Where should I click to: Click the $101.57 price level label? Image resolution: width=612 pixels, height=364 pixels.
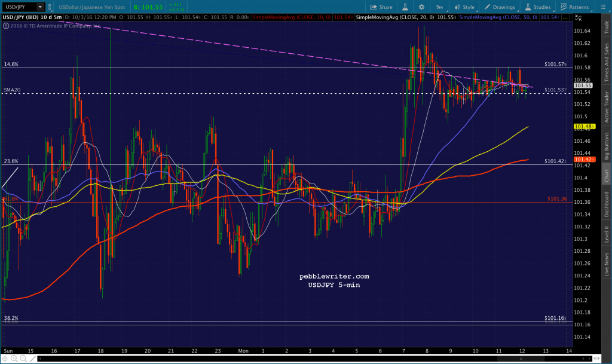[555, 64]
